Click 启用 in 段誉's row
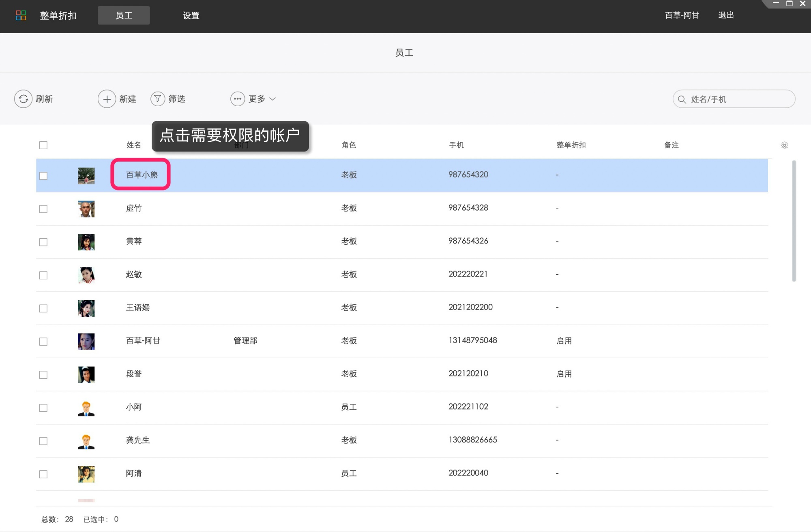This screenshot has width=811, height=532. coord(564,374)
